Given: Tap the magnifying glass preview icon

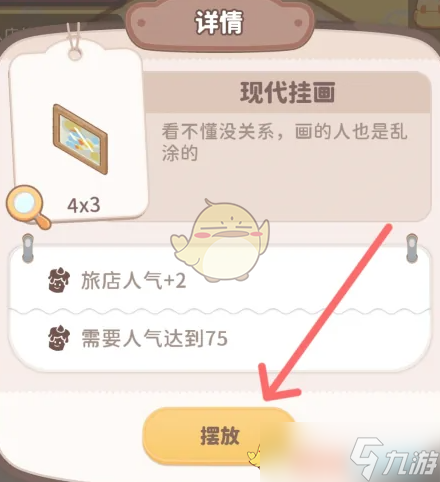Looking at the screenshot, I should point(28,207).
